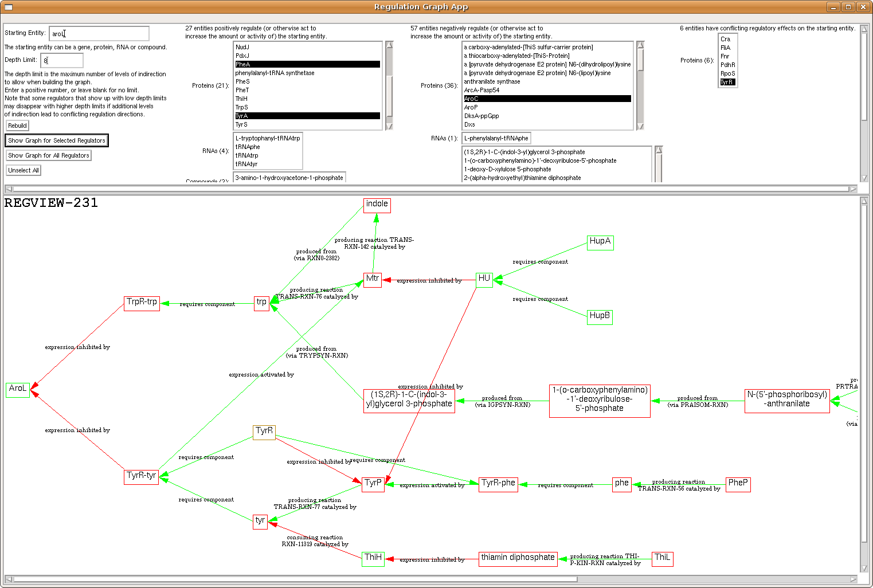
Task: Click scroll-down arrow of positive proteins list
Action: pos(389,126)
